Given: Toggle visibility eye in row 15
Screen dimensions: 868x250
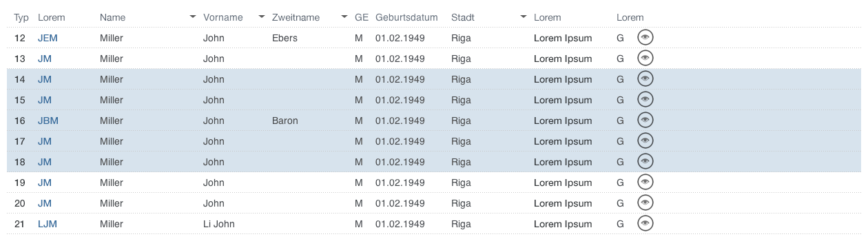Looking at the screenshot, I should [x=645, y=100].
